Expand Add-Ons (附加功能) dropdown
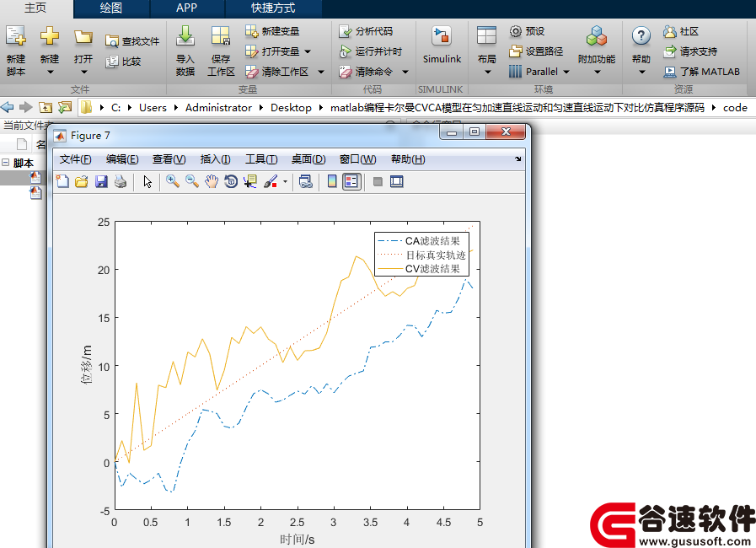Image resolution: width=756 pixels, height=548 pixels. pos(598,72)
